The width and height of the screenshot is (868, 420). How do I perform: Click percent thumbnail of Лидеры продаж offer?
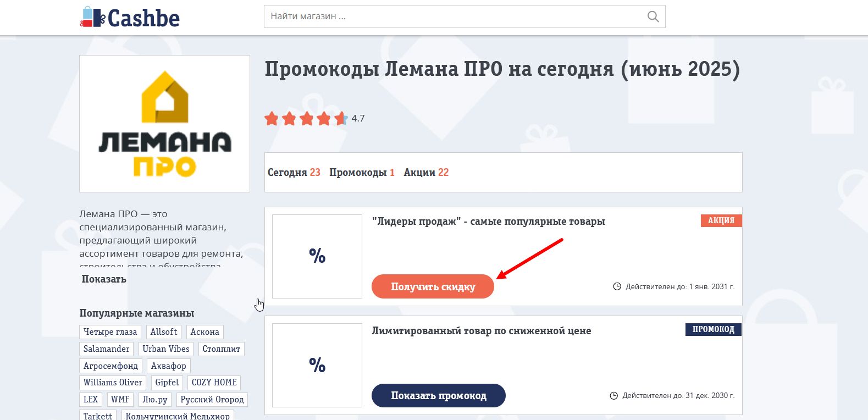point(317,256)
